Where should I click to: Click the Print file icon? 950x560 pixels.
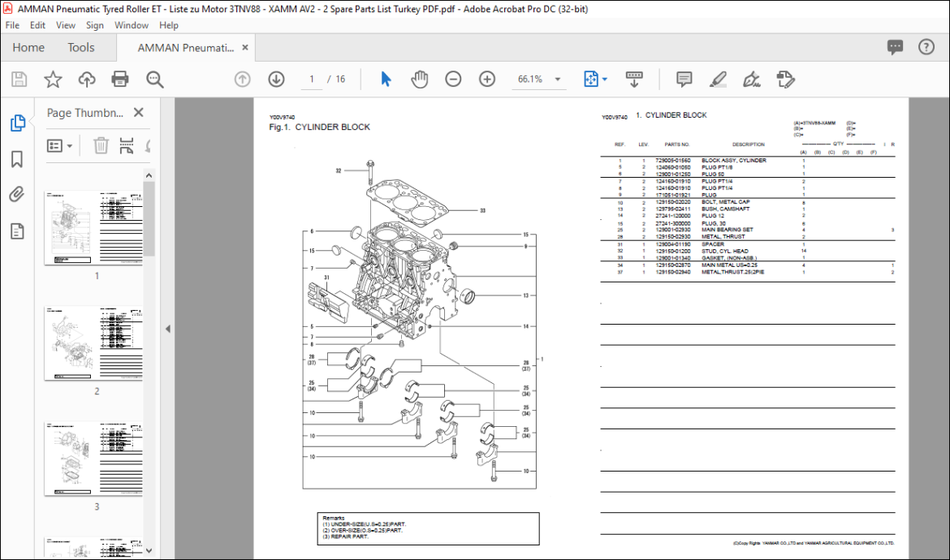[120, 80]
